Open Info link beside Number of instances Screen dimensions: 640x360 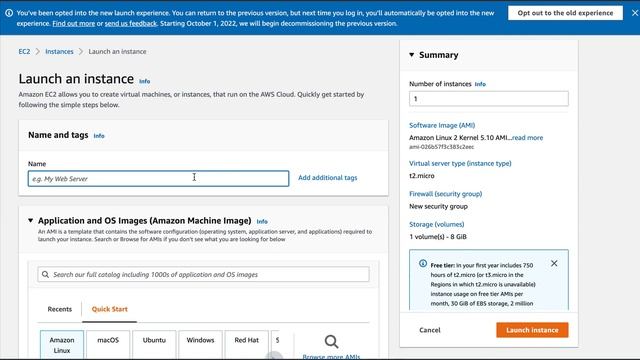[480, 84]
